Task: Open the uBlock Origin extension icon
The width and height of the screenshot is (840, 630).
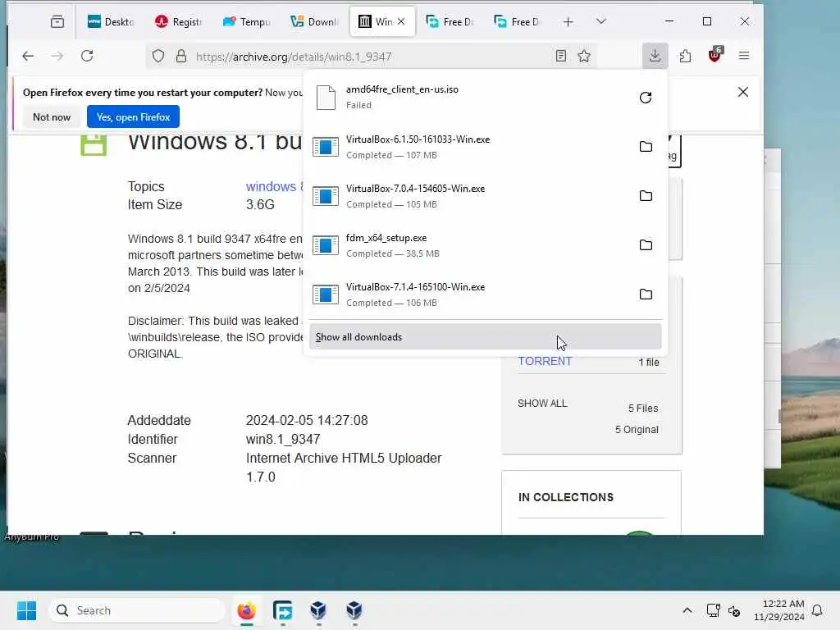Action: point(714,55)
